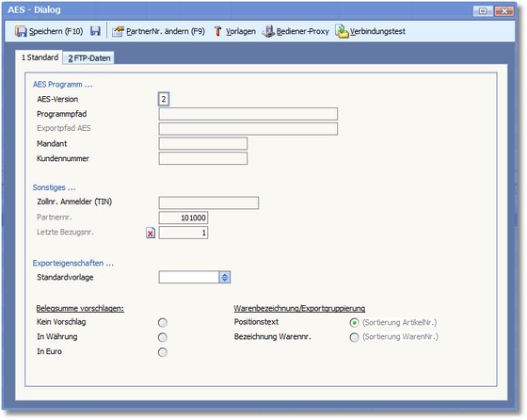The width and height of the screenshot is (527, 420).
Task: Click the Speichern (F10) floppy disk icon
Action: (x=21, y=31)
